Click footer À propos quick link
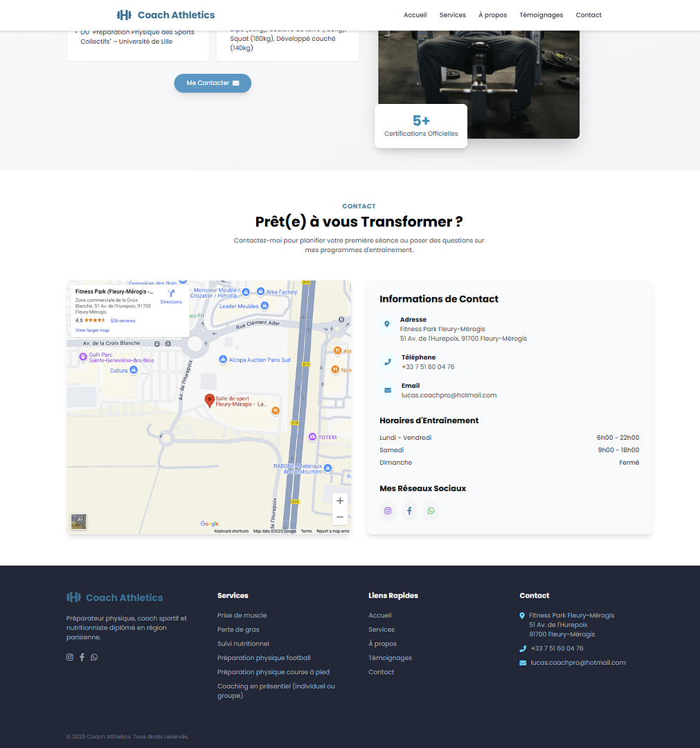The width and height of the screenshot is (700, 748). point(382,644)
